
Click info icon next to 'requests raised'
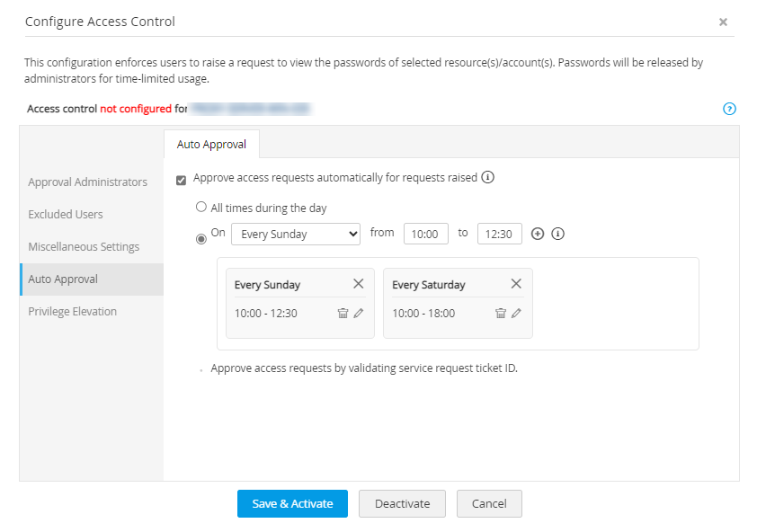[x=488, y=177]
